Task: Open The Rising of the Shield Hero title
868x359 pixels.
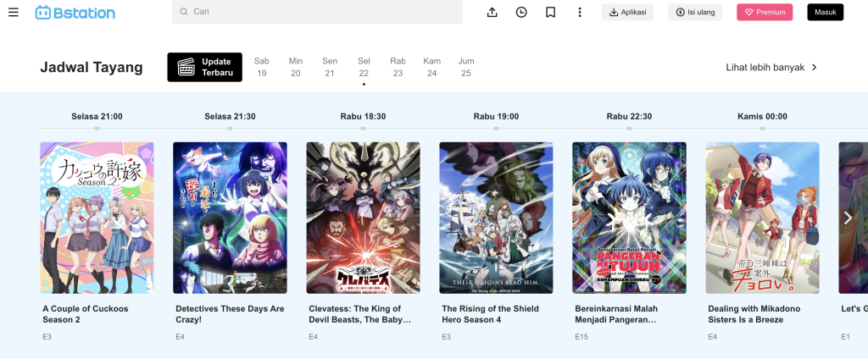Action: 490,314
